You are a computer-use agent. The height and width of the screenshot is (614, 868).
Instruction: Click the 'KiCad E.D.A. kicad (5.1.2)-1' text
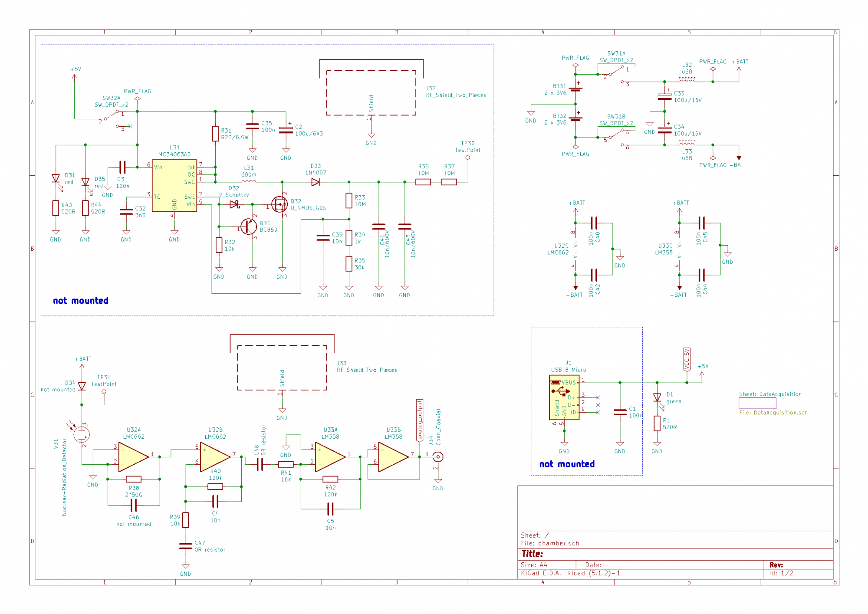click(571, 573)
